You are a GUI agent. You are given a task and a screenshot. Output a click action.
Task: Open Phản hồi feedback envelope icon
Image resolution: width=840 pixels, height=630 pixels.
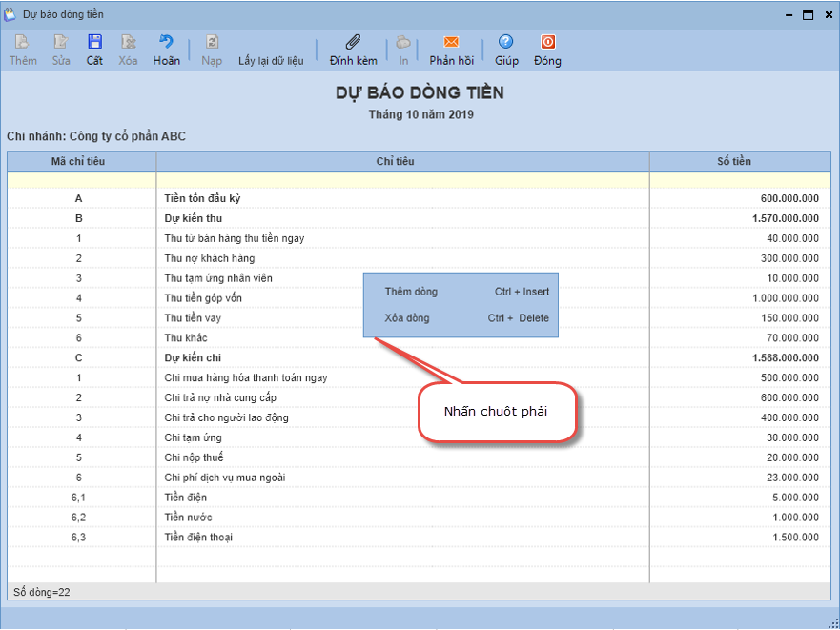pos(451,43)
